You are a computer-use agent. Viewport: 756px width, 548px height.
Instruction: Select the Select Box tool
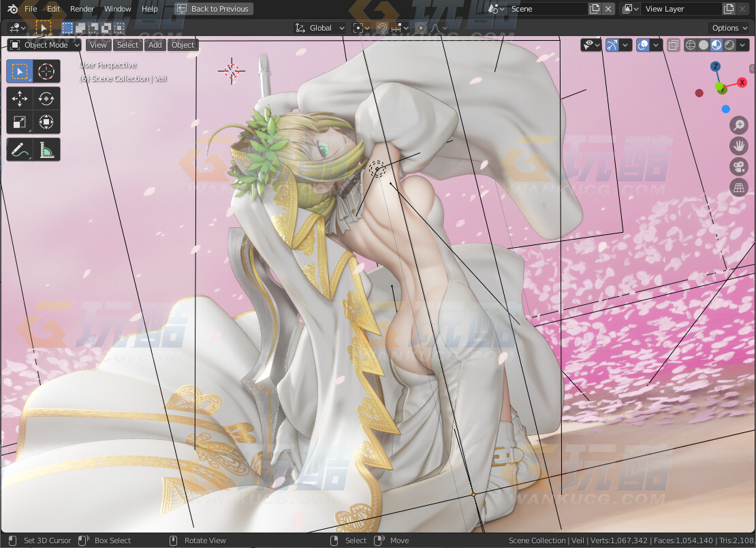click(x=20, y=71)
